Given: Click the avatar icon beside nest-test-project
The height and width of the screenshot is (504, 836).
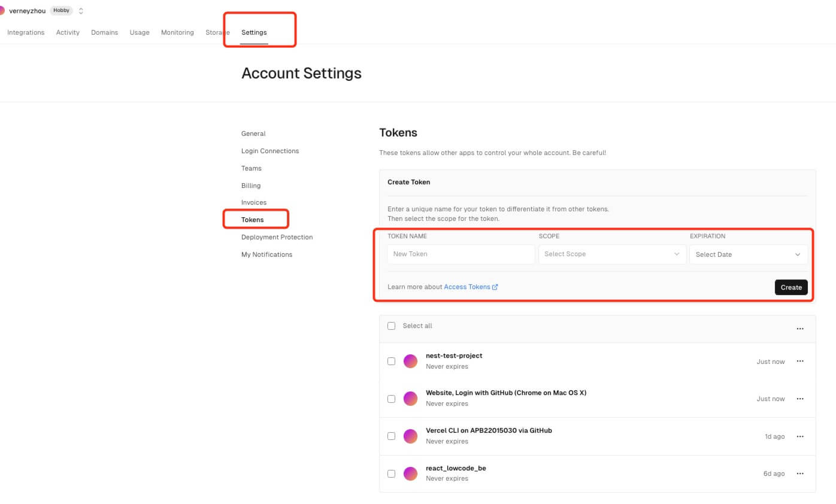Looking at the screenshot, I should click(410, 361).
